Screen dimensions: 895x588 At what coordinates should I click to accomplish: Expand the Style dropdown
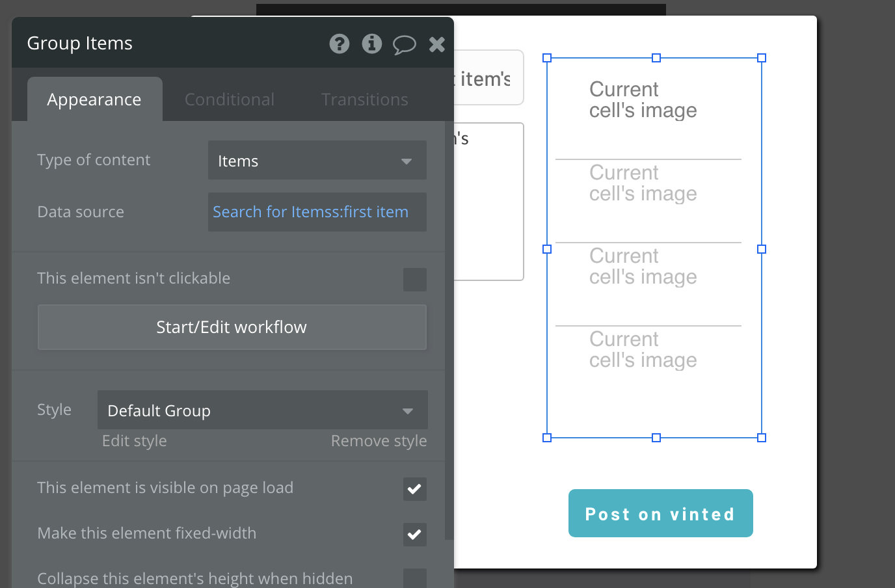262,410
